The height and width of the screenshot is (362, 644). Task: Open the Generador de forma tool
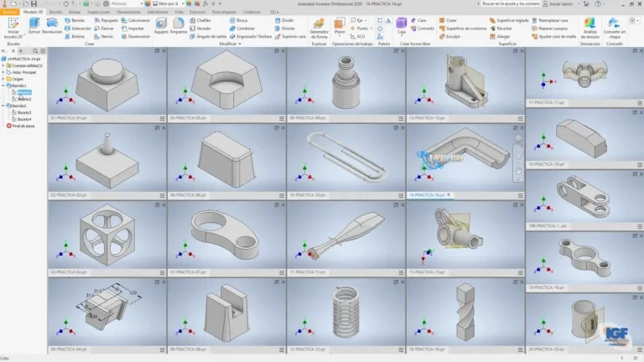click(x=319, y=28)
